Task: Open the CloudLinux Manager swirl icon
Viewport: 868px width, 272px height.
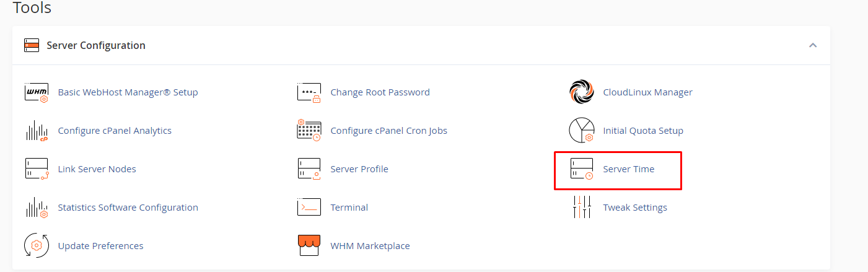Action: [581, 92]
